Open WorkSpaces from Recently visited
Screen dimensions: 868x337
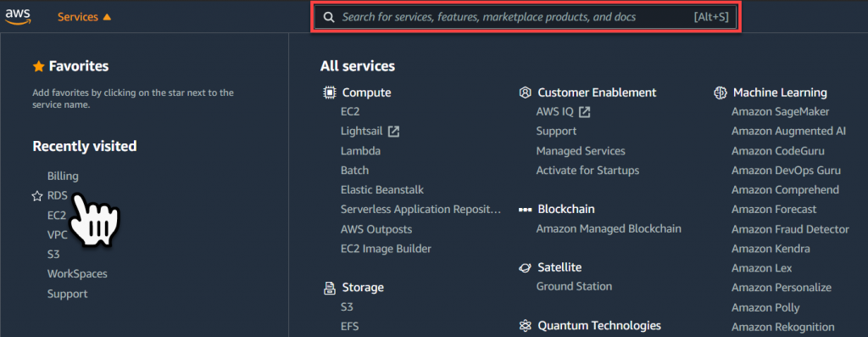coord(77,274)
